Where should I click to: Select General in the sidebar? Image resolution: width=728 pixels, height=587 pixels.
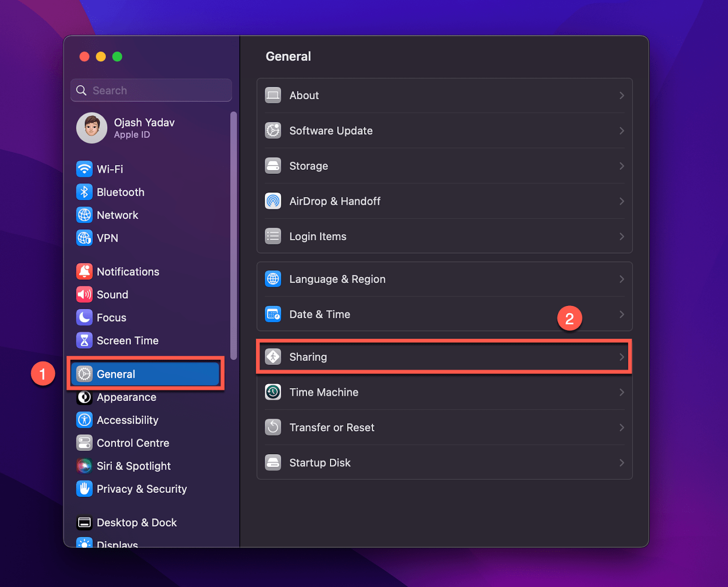116,374
